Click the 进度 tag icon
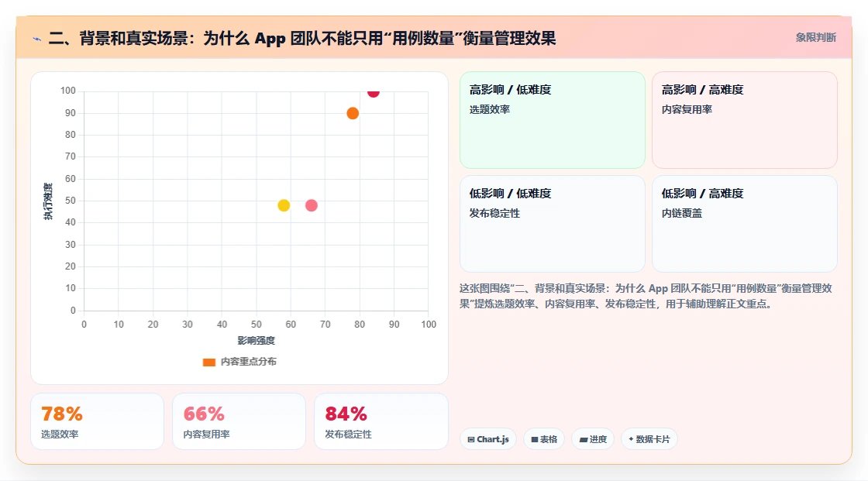 tap(583, 439)
